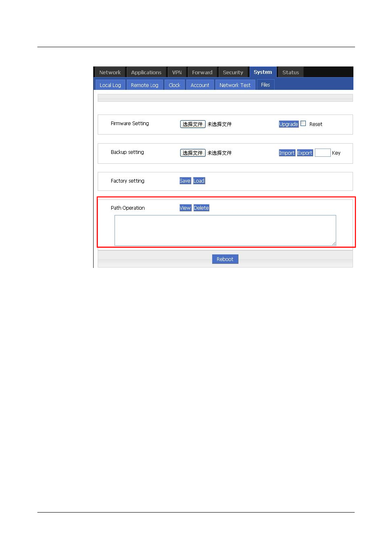This screenshot has width=392, height=554.
Task: Click the text area resize handle
Action: tap(334, 243)
